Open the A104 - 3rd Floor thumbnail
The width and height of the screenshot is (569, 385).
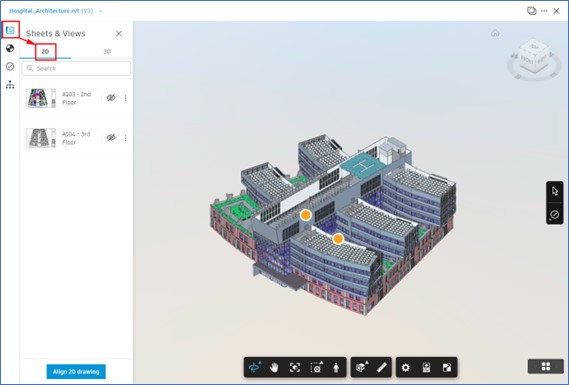coord(41,138)
